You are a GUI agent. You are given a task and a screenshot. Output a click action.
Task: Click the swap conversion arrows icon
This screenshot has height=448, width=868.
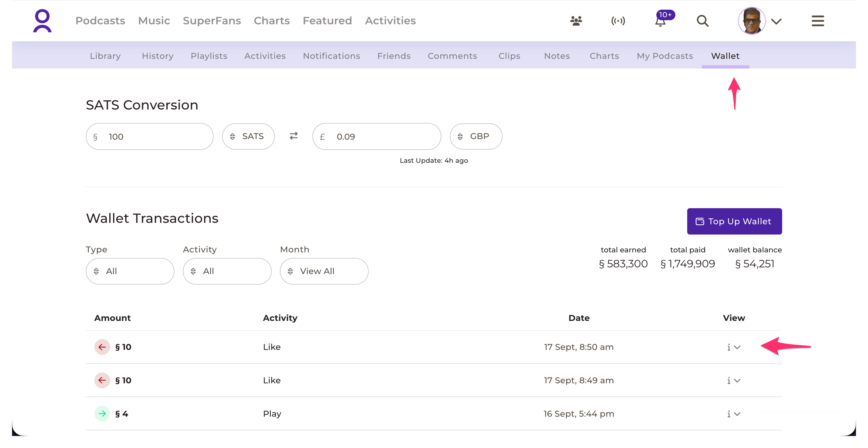[x=294, y=136]
